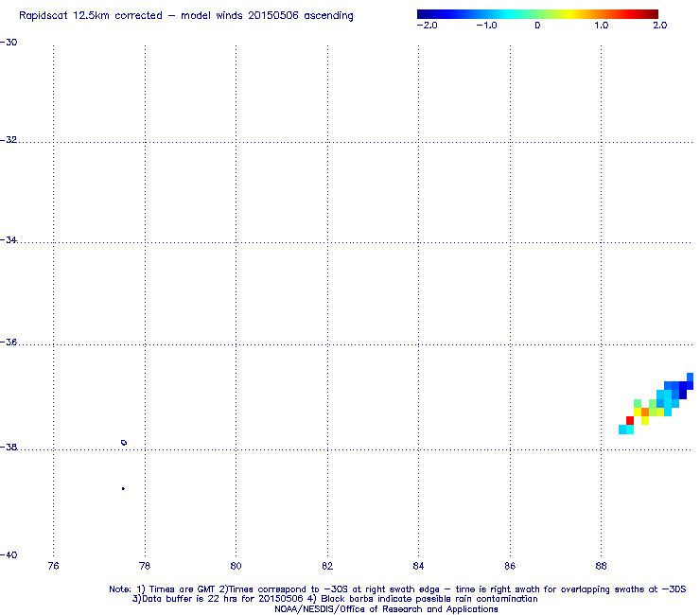The height and width of the screenshot is (615, 700).
Task: Click the 2.0 color bar label
Action: click(x=659, y=26)
